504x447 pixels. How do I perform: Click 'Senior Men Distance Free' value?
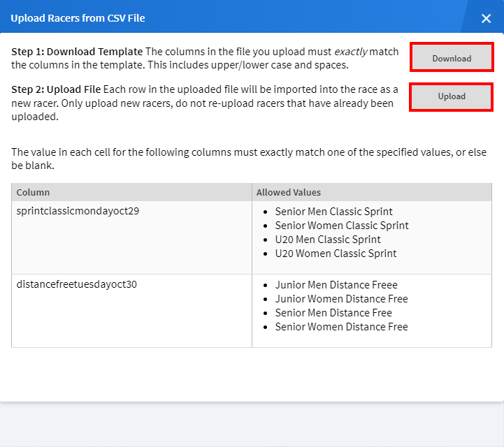coord(333,313)
